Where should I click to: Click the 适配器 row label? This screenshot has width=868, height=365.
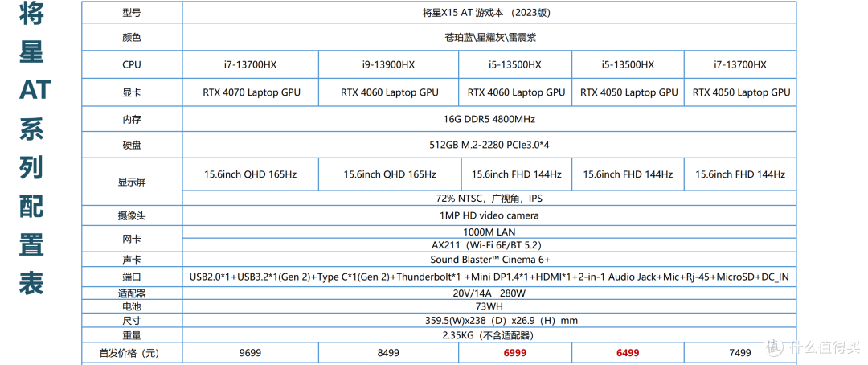click(x=132, y=293)
